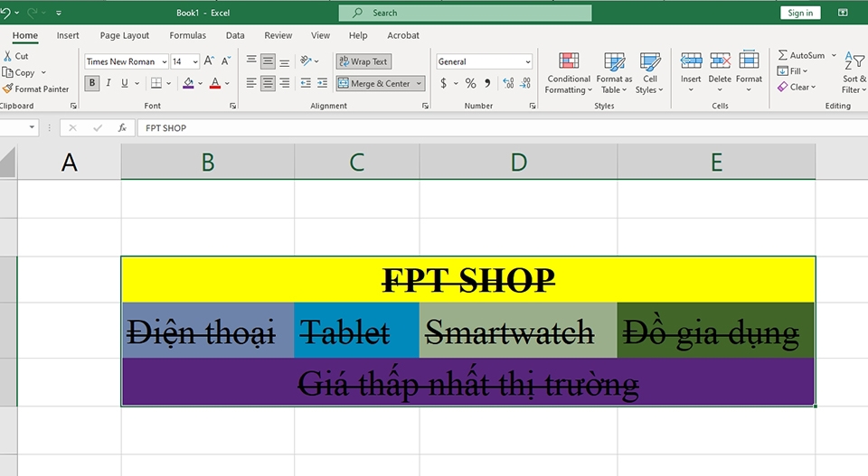Viewport: 868px width, 476px height.
Task: Toggle Italic formatting
Action: (108, 83)
